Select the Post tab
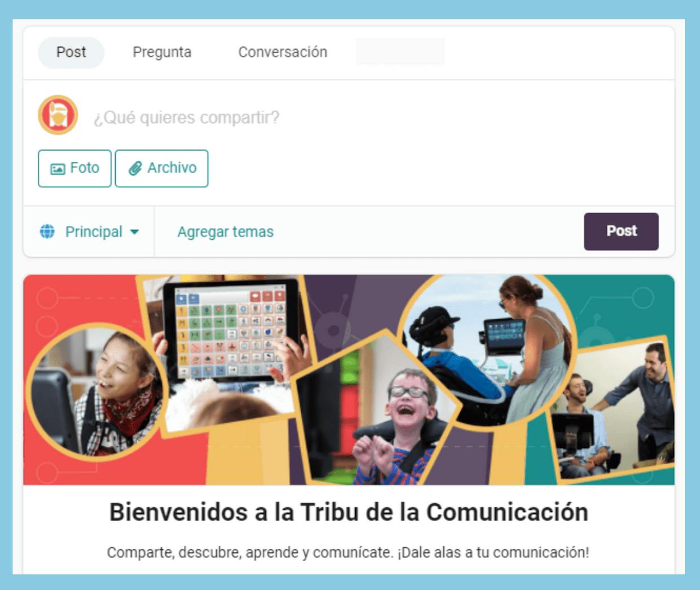Viewport: 700px width, 590px height. 71,52
